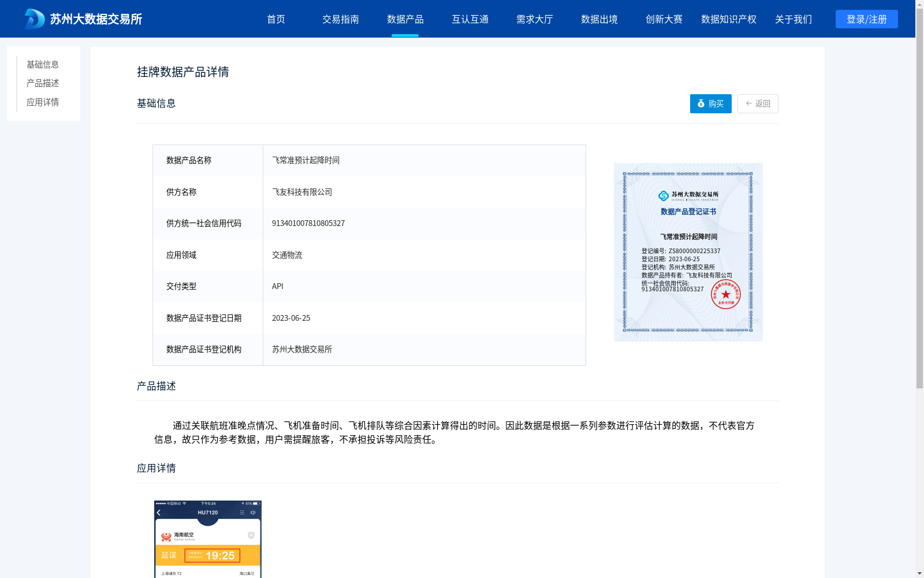Select the 2023-06-25 registration date cell
This screenshot has height=578, width=924.
click(x=424, y=318)
